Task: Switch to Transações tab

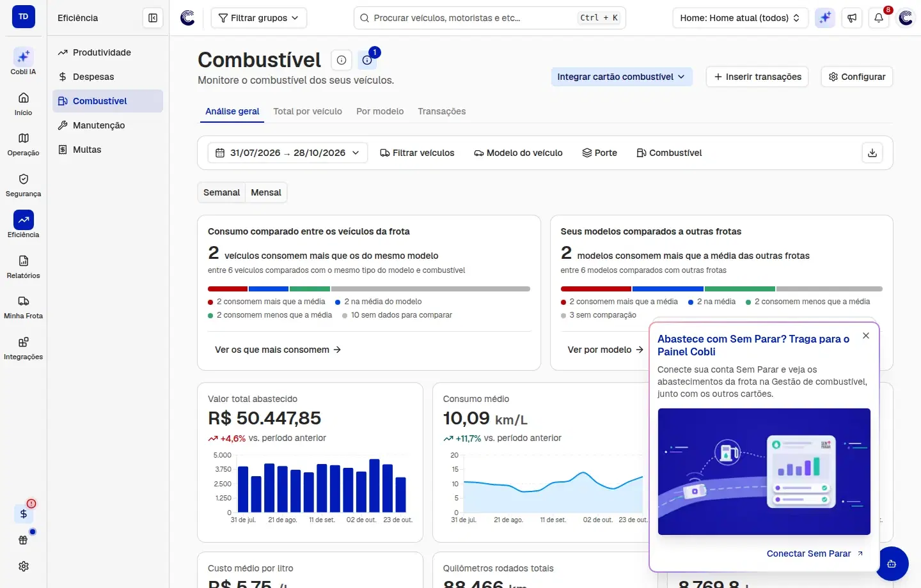Action: click(x=442, y=111)
